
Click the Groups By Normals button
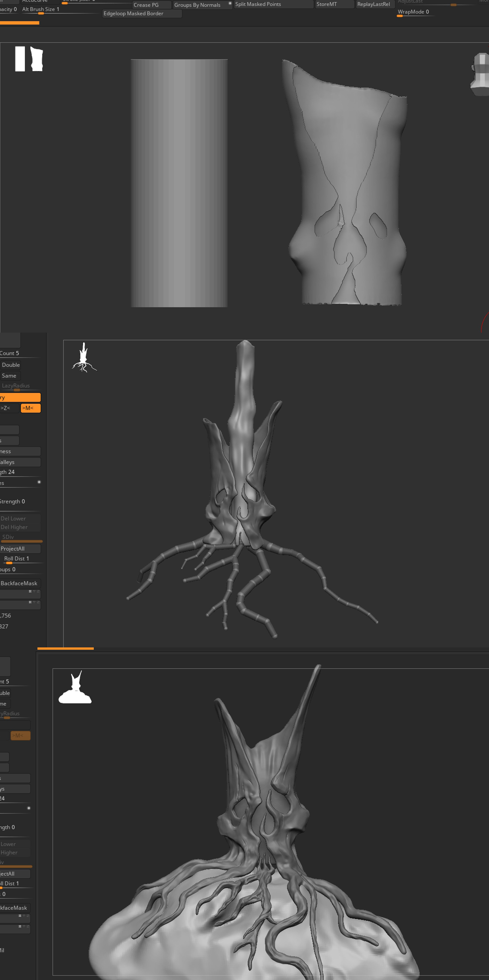203,5
